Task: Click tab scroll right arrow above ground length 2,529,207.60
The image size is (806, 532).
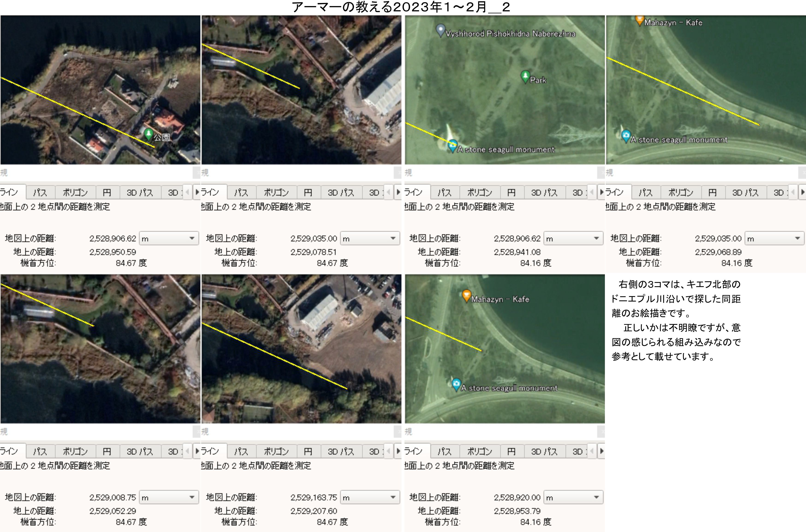Action: coord(398,451)
